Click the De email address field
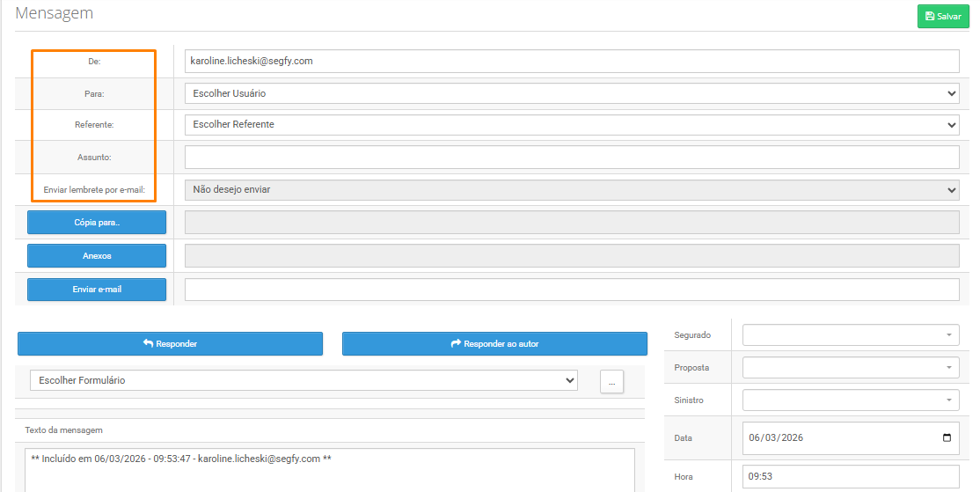Viewport: 980px width, 492px height. [x=571, y=62]
